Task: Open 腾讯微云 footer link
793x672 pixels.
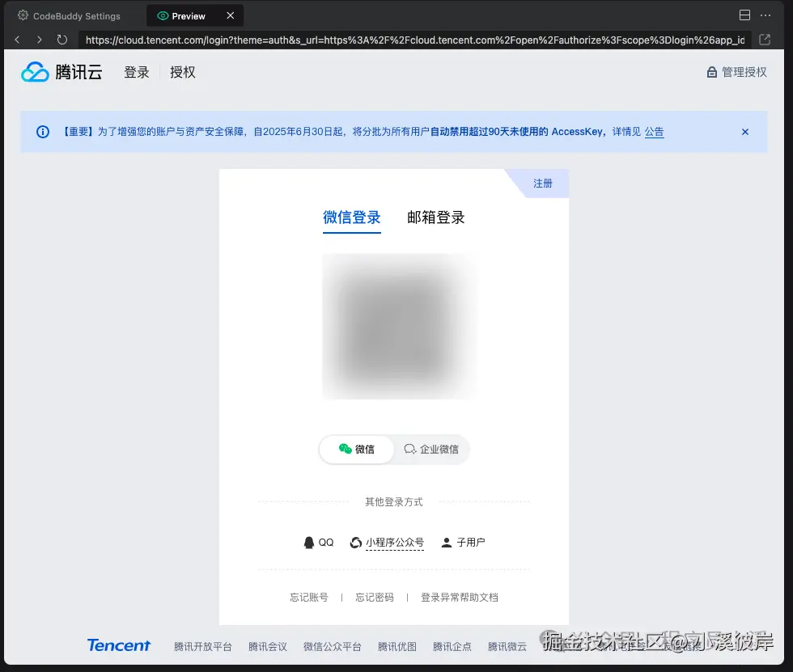Action: point(507,647)
